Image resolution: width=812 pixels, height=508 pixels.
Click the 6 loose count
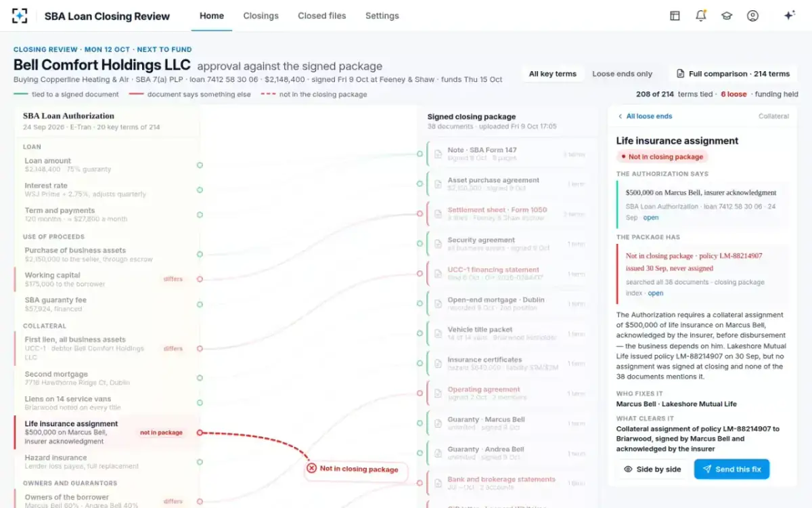[x=734, y=94]
